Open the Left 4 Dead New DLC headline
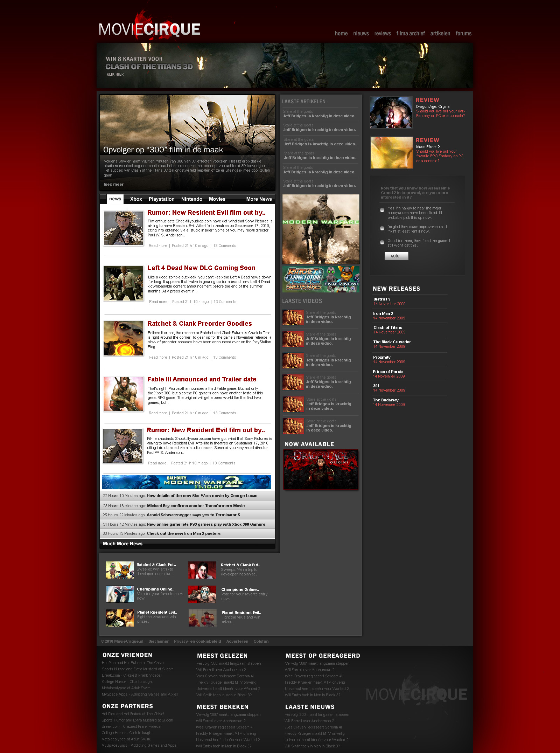The width and height of the screenshot is (560, 753). pyautogui.click(x=201, y=268)
